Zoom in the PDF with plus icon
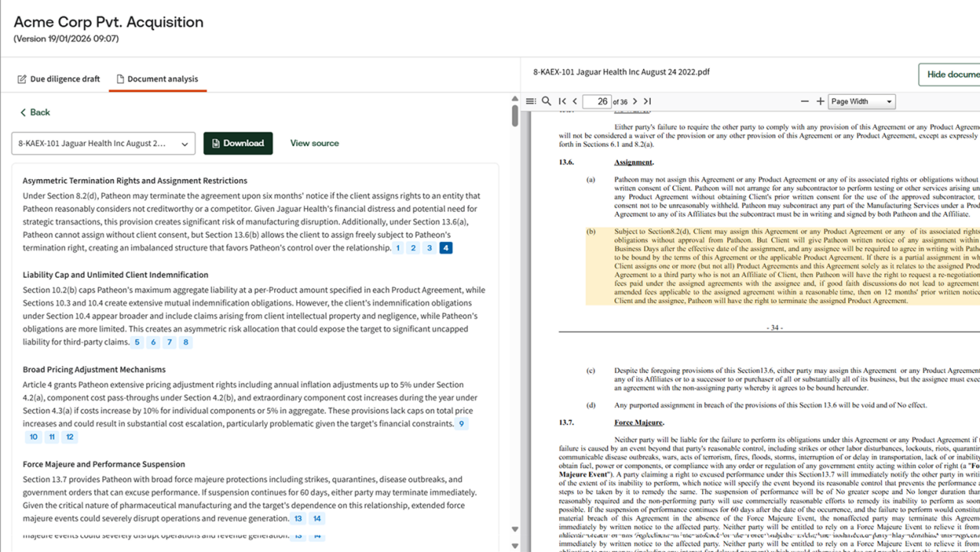980x552 pixels. click(x=821, y=101)
